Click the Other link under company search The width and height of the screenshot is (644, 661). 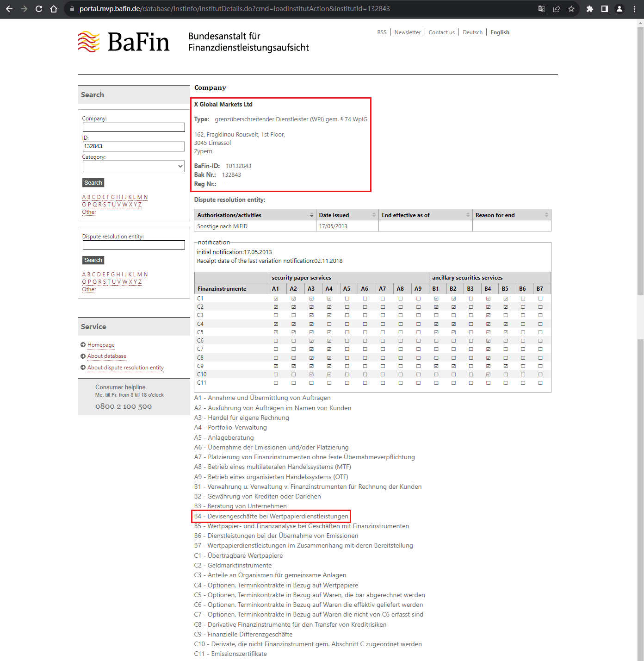[x=89, y=212]
